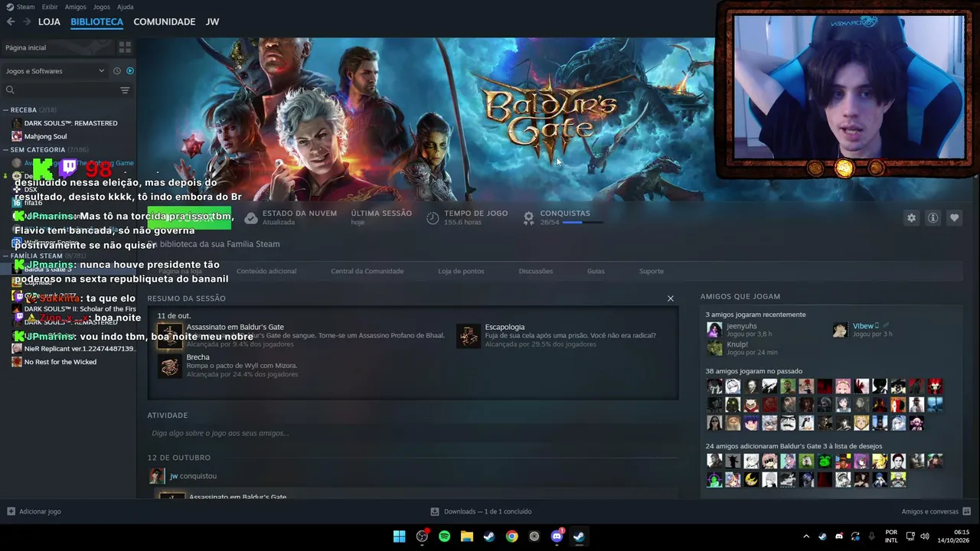Select DARK SOULS: REMASTERED under RECEBA
Viewport: 980px width, 551px height.
pos(70,123)
